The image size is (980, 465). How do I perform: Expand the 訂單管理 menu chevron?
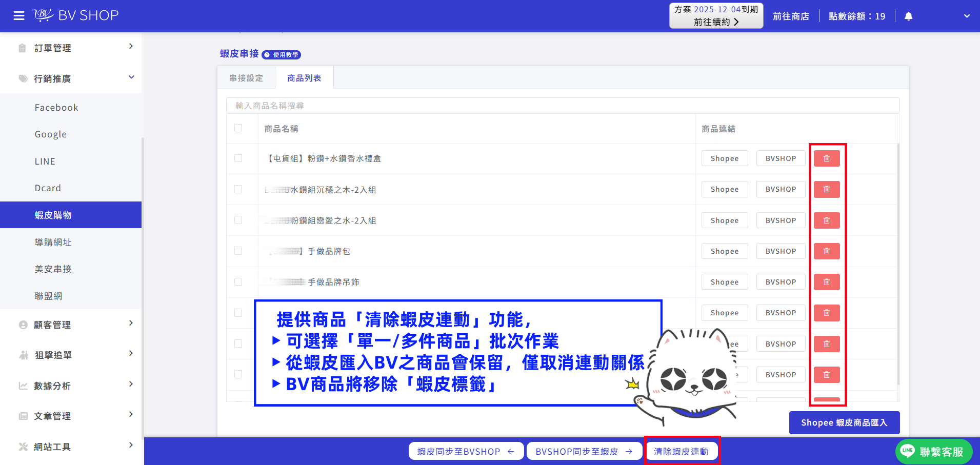pyautogui.click(x=131, y=46)
